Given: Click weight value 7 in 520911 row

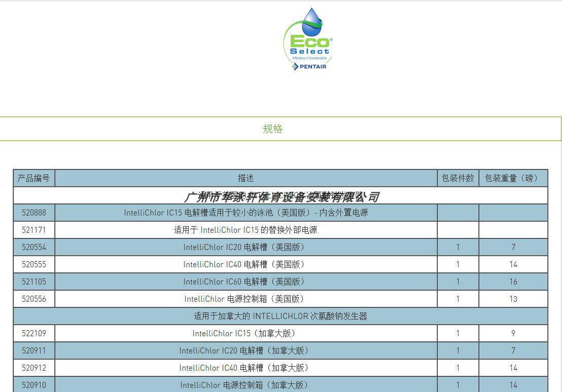Looking at the screenshot, I should (513, 350).
